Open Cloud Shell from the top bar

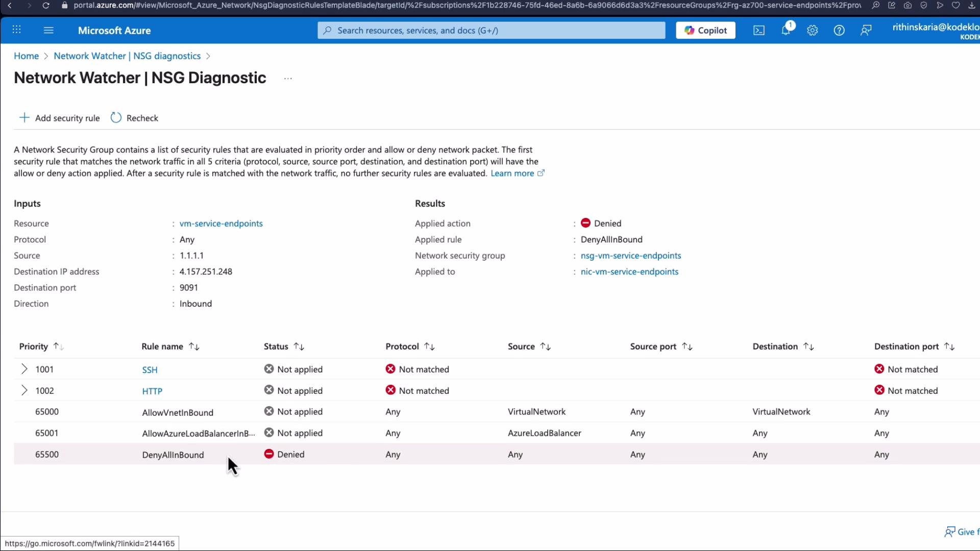pos(759,31)
